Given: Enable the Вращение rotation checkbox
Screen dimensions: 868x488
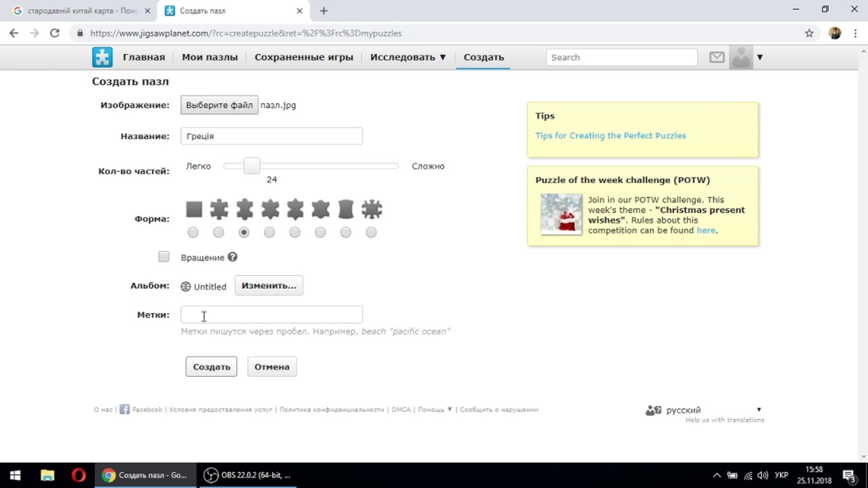Looking at the screenshot, I should click(164, 257).
